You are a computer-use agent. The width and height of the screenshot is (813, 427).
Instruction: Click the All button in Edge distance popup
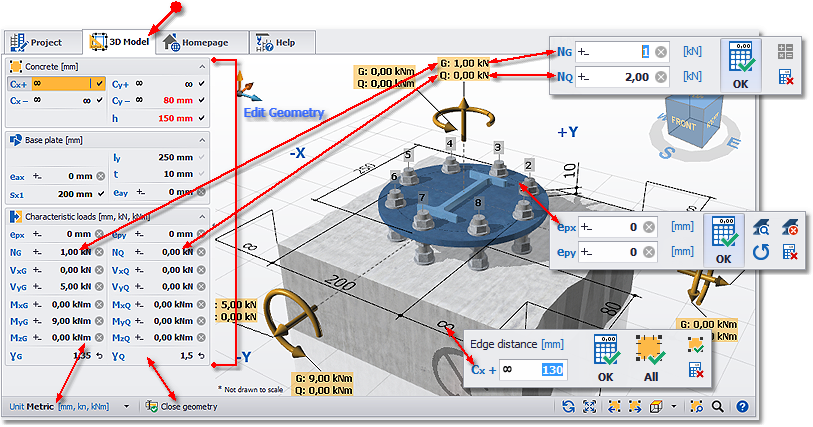[650, 358]
